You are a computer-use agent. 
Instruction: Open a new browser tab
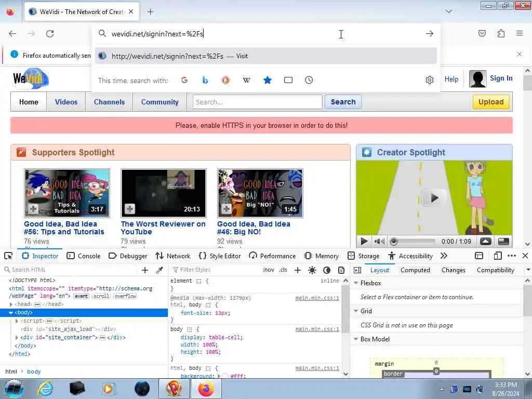(x=150, y=12)
